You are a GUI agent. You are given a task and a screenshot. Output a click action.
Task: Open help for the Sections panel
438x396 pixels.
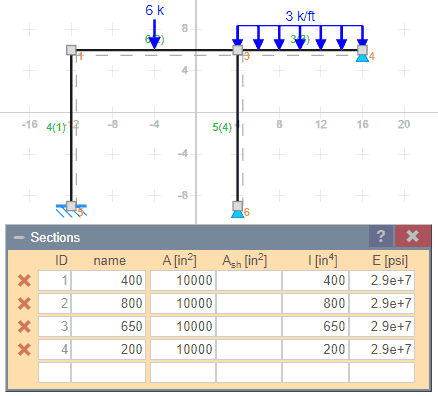(381, 236)
